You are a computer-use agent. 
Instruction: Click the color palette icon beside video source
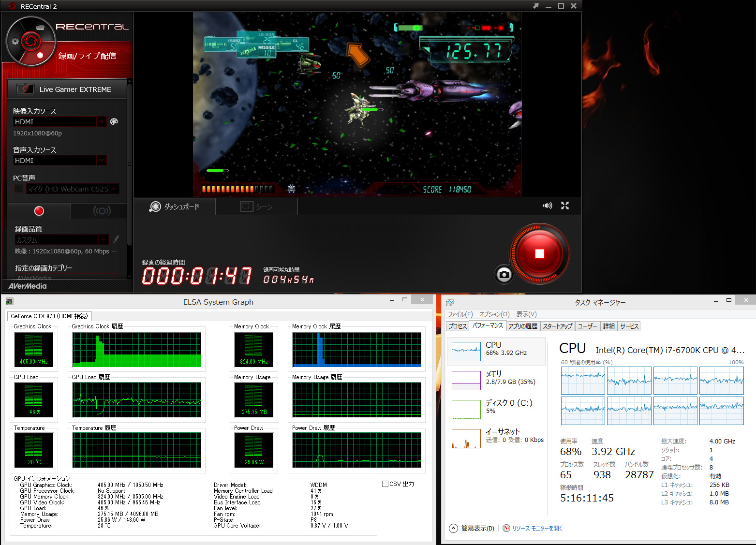point(114,121)
